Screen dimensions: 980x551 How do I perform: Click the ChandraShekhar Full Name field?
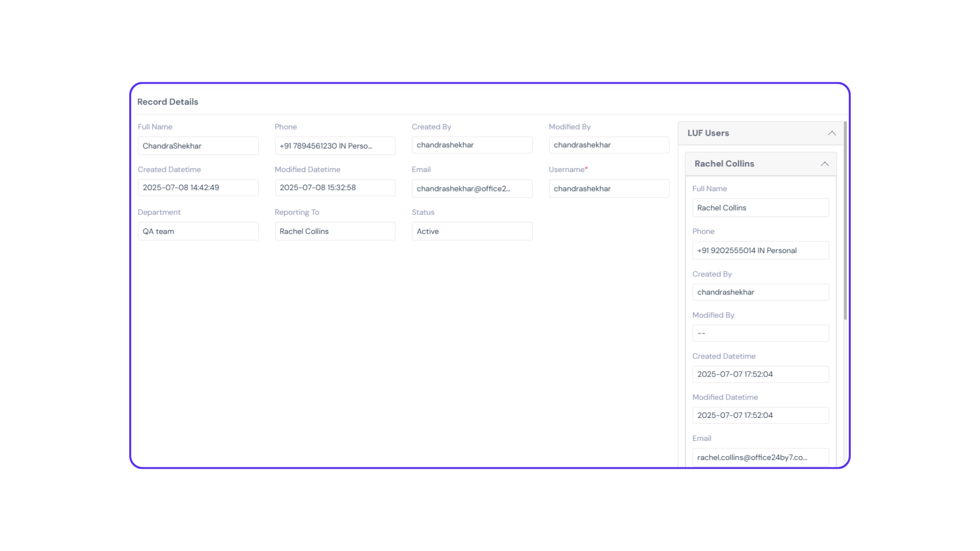pyautogui.click(x=198, y=146)
